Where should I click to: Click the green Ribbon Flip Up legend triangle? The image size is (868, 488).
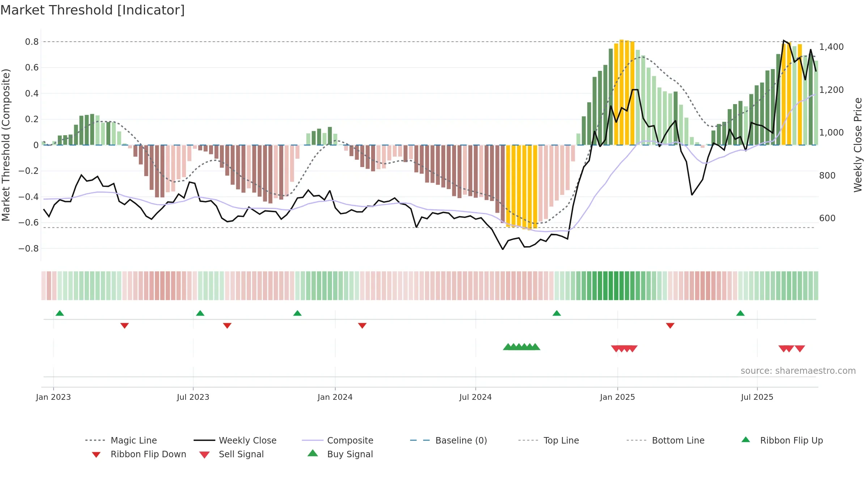746,440
